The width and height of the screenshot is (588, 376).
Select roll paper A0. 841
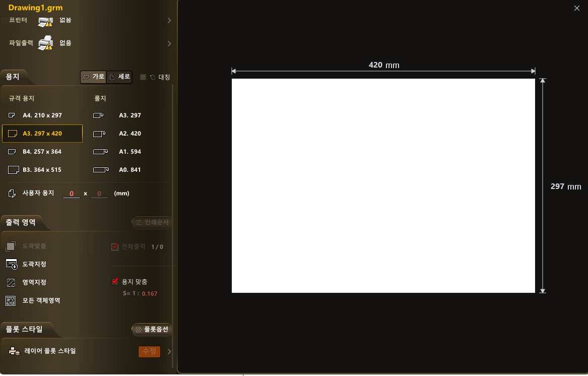coord(130,170)
